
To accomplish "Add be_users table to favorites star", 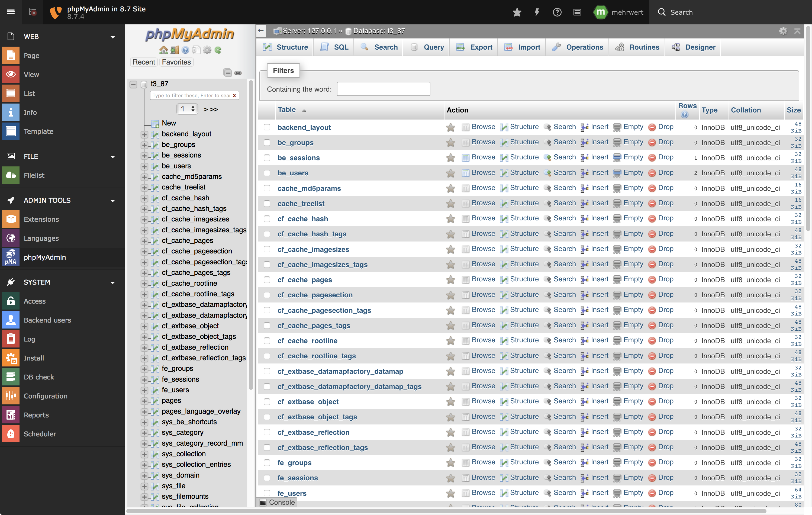I will tap(450, 173).
